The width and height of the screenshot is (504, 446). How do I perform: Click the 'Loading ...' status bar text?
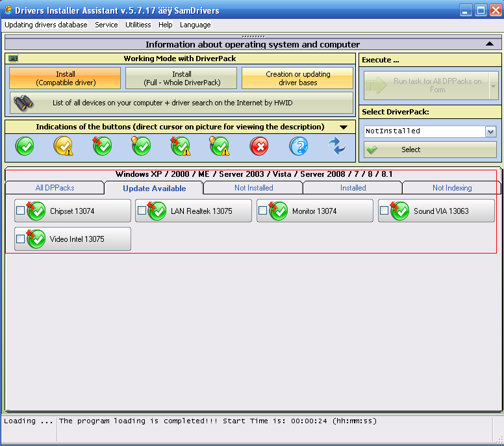click(29, 421)
